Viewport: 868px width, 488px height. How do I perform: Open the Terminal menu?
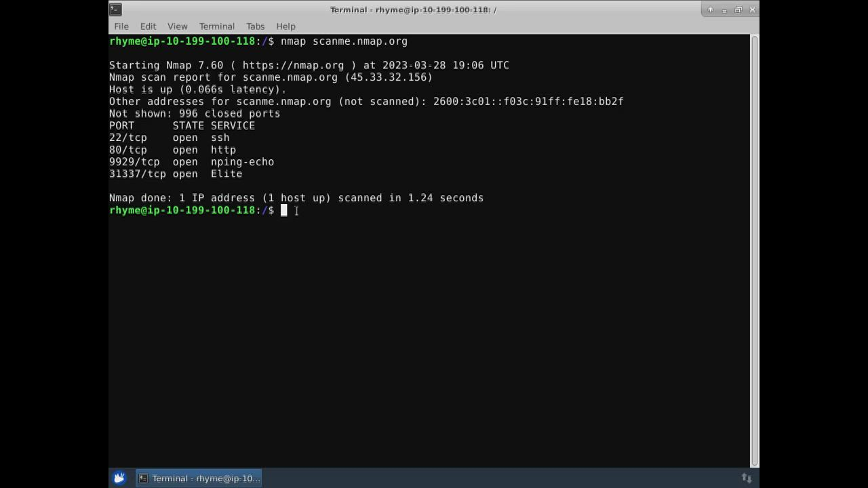217,26
